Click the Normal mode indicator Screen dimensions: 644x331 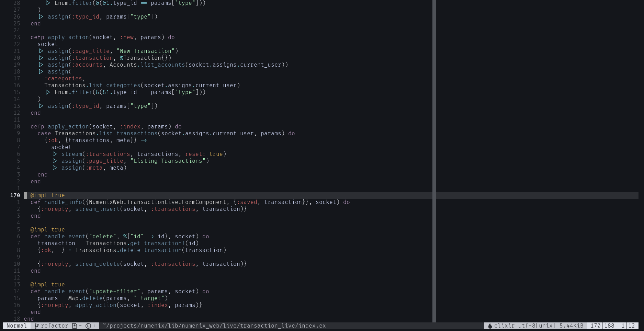[x=16, y=326]
